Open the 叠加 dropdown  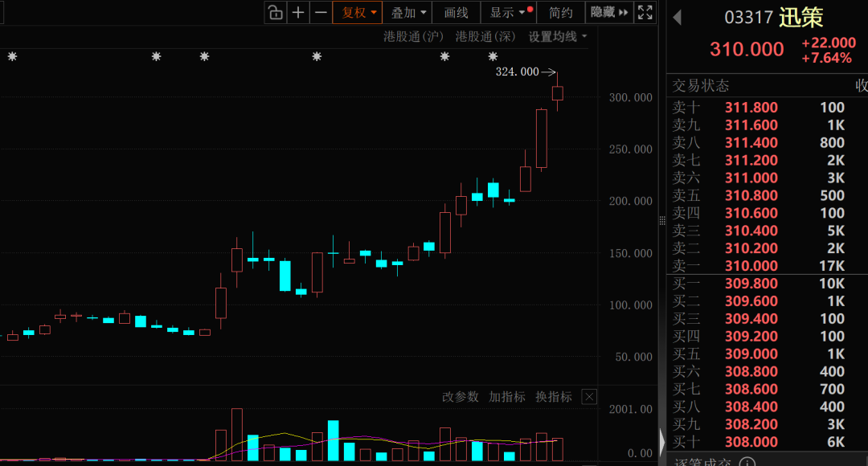(x=408, y=12)
